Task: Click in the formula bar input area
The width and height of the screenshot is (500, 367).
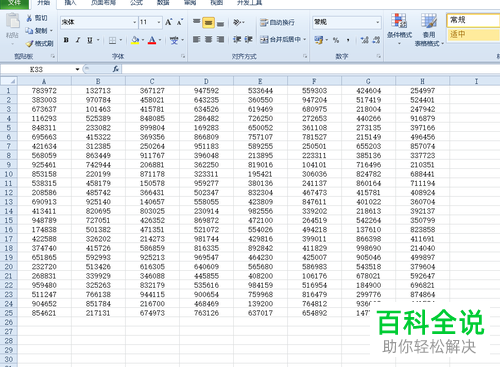Action: [x=311, y=69]
